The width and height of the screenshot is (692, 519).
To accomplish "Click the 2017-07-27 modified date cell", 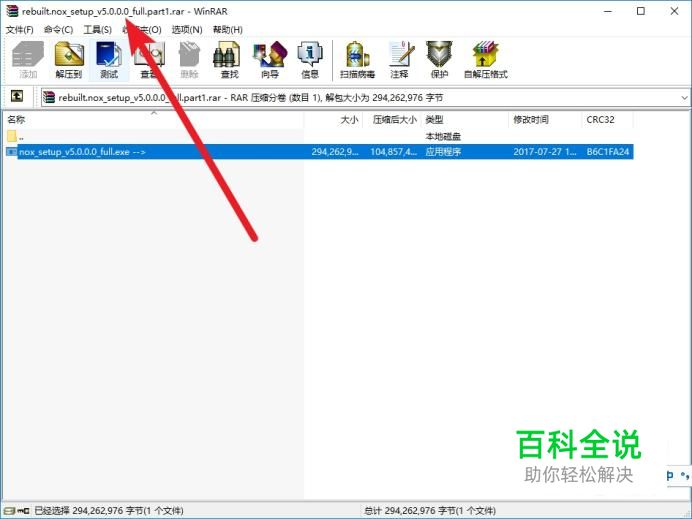I will (545, 152).
